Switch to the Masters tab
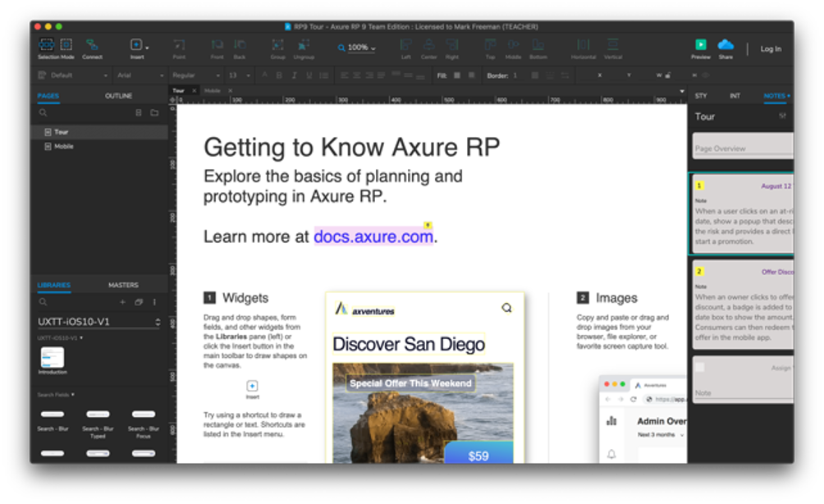 [x=123, y=285]
